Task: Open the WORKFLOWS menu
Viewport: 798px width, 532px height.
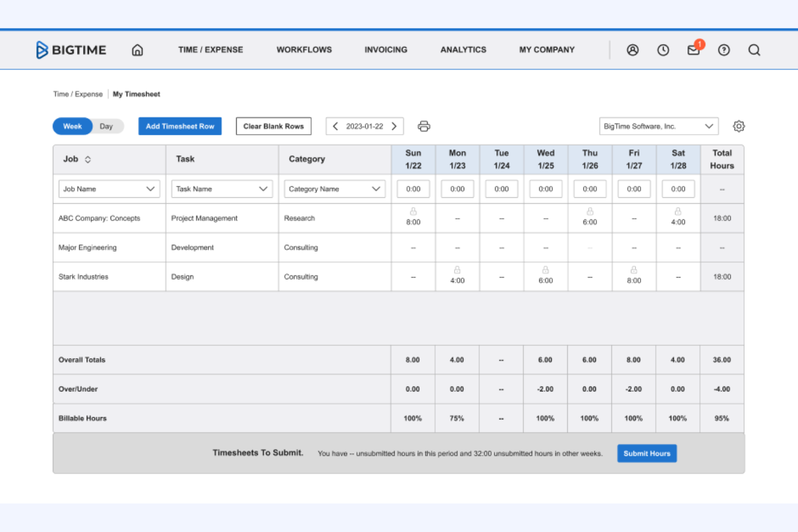Action: click(x=304, y=50)
